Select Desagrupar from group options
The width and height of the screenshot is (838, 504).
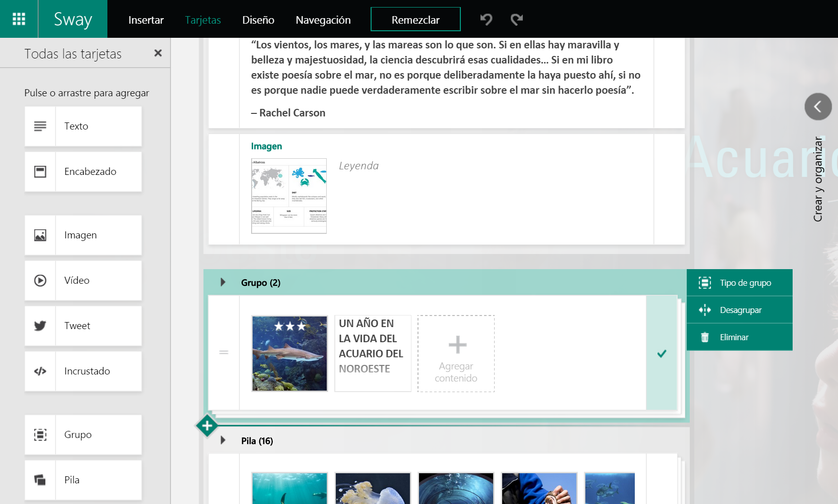[x=740, y=310]
